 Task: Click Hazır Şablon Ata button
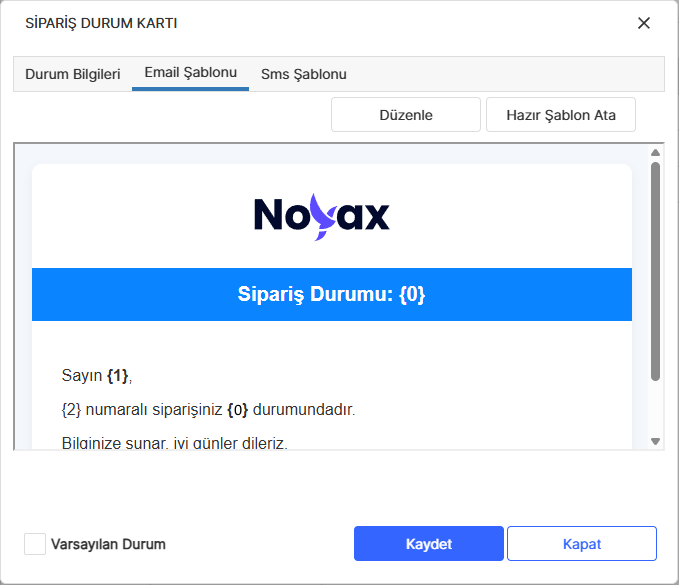[x=561, y=115]
